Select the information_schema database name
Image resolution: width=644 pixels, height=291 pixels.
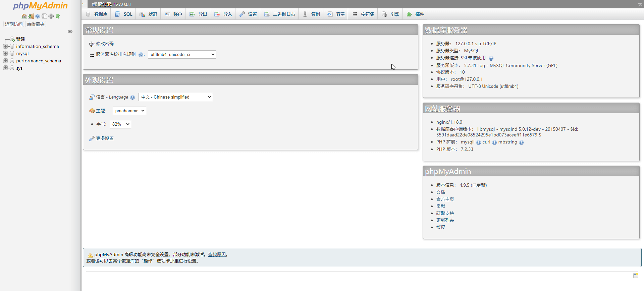[38, 46]
